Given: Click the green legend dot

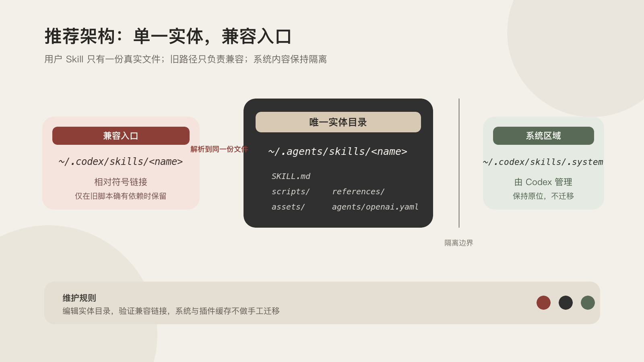Looking at the screenshot, I should 588,303.
